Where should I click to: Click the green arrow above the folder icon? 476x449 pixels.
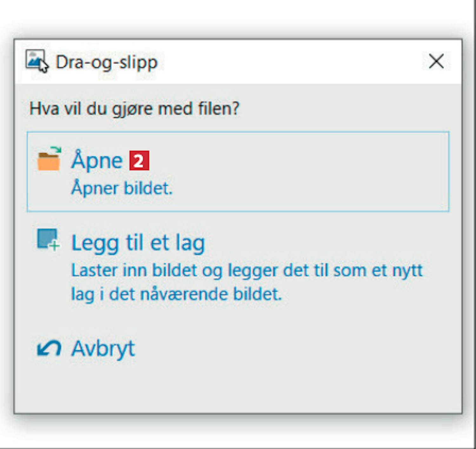pyautogui.click(x=56, y=149)
